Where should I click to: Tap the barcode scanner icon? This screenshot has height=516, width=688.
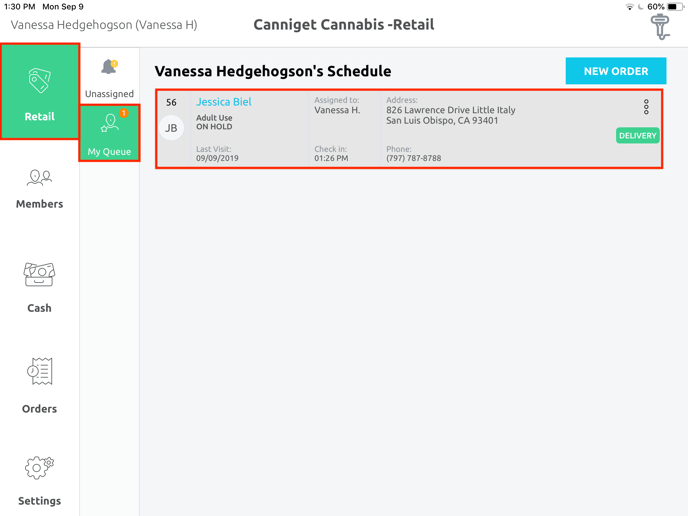click(660, 27)
